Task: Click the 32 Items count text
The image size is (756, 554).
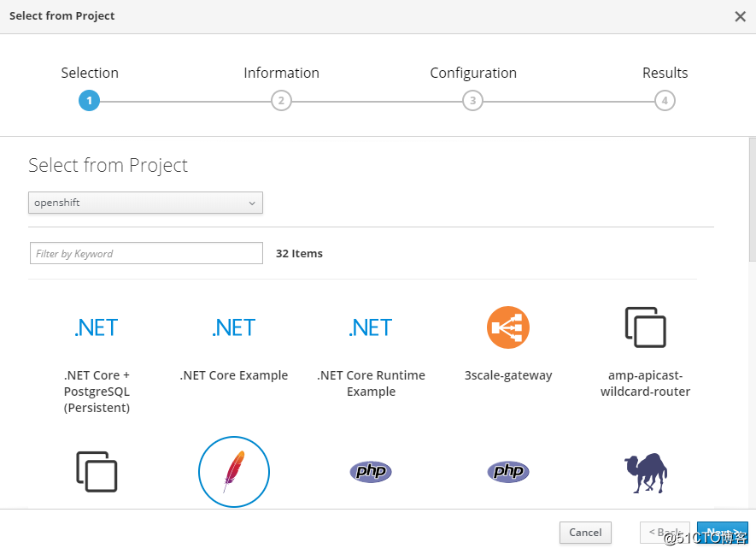Action: pyautogui.click(x=299, y=253)
